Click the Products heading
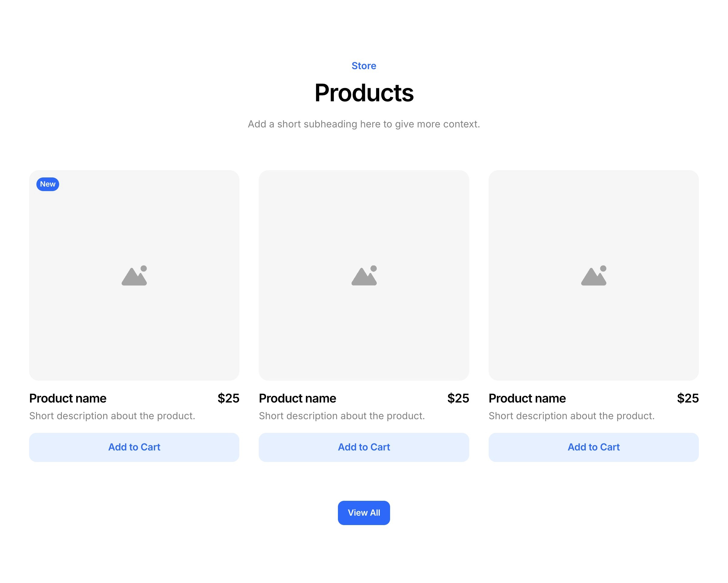The image size is (728, 583). click(364, 93)
